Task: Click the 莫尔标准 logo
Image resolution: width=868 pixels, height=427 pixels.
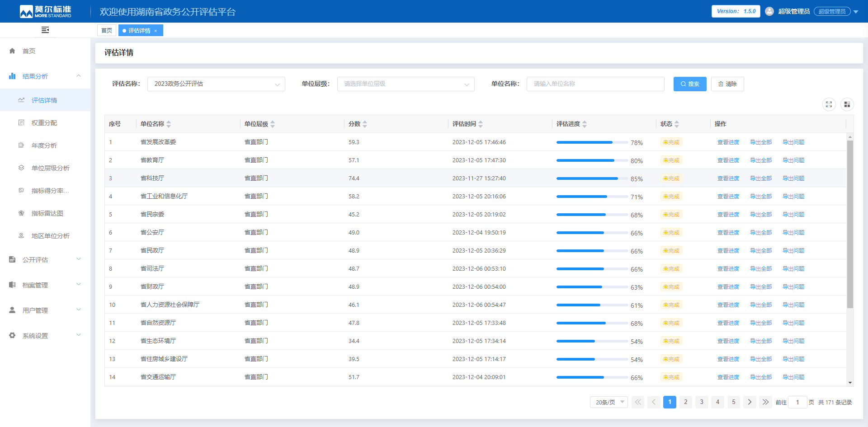Action: (x=45, y=11)
